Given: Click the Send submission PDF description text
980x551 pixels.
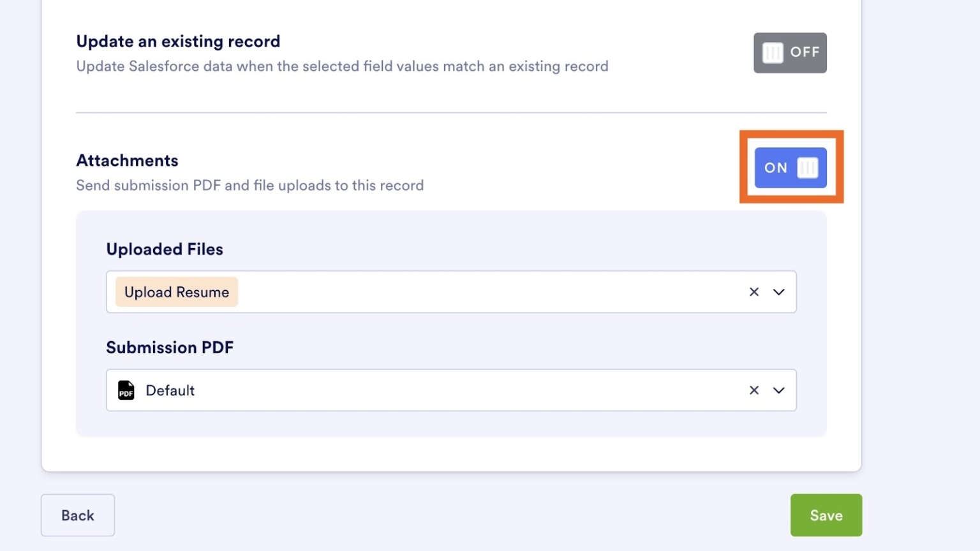Looking at the screenshot, I should point(249,186).
